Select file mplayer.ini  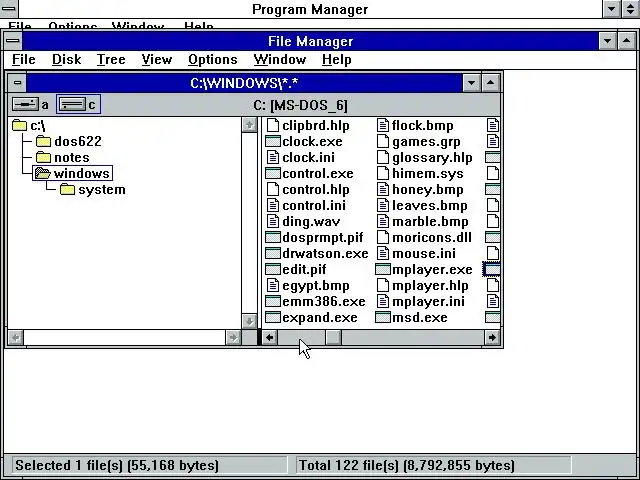click(428, 301)
